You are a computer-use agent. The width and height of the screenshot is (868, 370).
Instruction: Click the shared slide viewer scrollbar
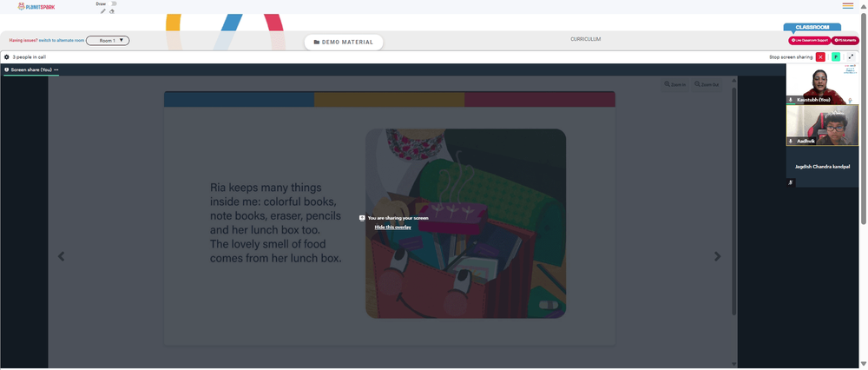734,201
